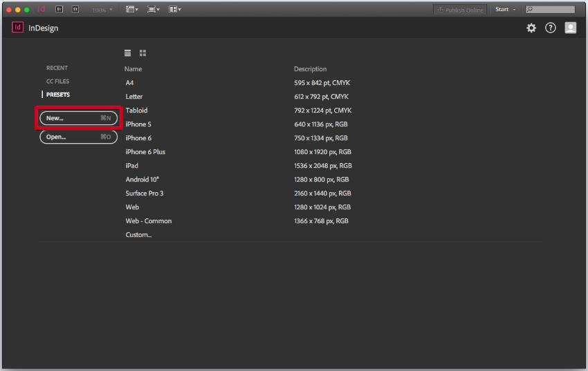Screen dimensions: 588x371
Task: Choose the iPad preset
Action: tap(131, 166)
